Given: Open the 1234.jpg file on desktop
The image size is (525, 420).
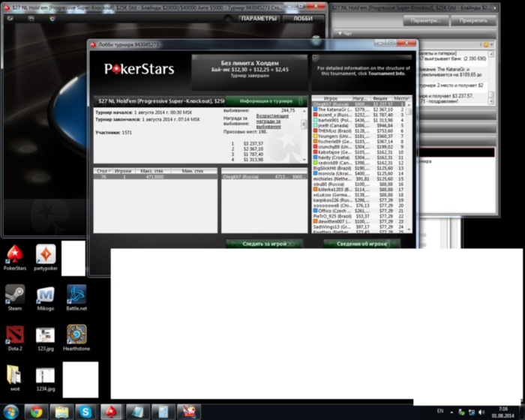Looking at the screenshot, I should 46,378.
